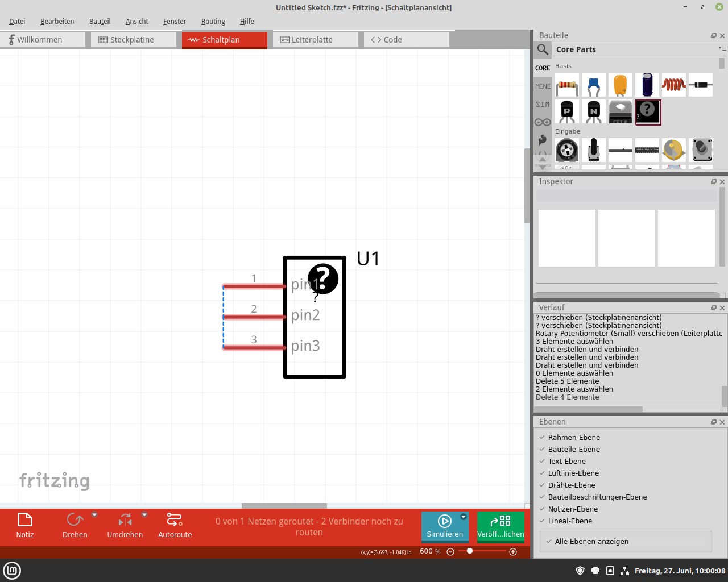Click the Veröffentlichen share button
This screenshot has height=582, width=728.
(x=500, y=526)
